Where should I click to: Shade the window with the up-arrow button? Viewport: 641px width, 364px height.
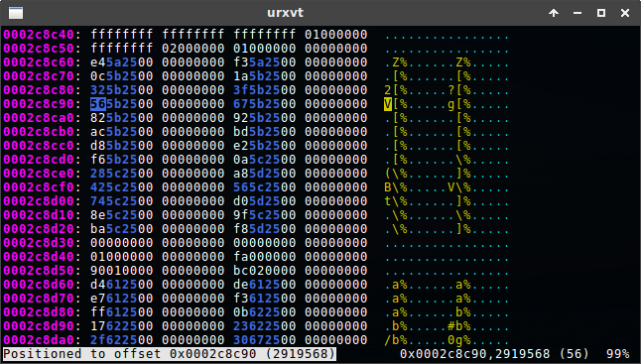[x=554, y=13]
